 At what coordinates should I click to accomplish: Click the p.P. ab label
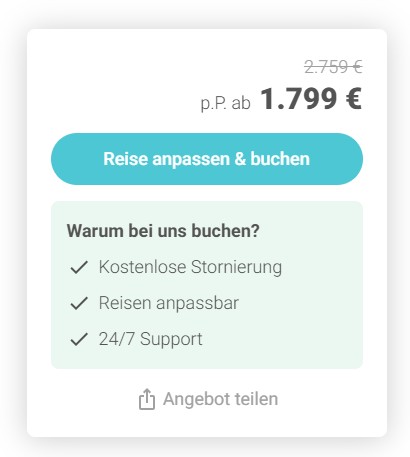[x=225, y=103]
